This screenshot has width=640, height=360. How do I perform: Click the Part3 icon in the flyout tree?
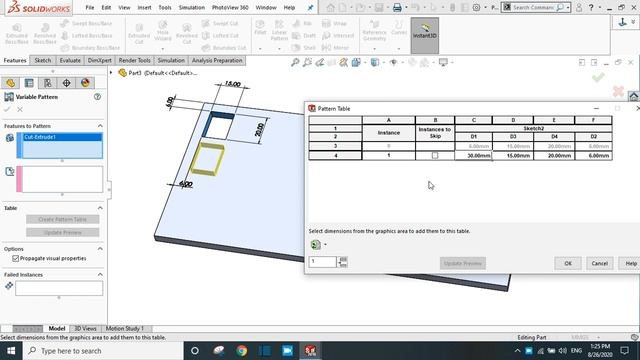pos(122,73)
